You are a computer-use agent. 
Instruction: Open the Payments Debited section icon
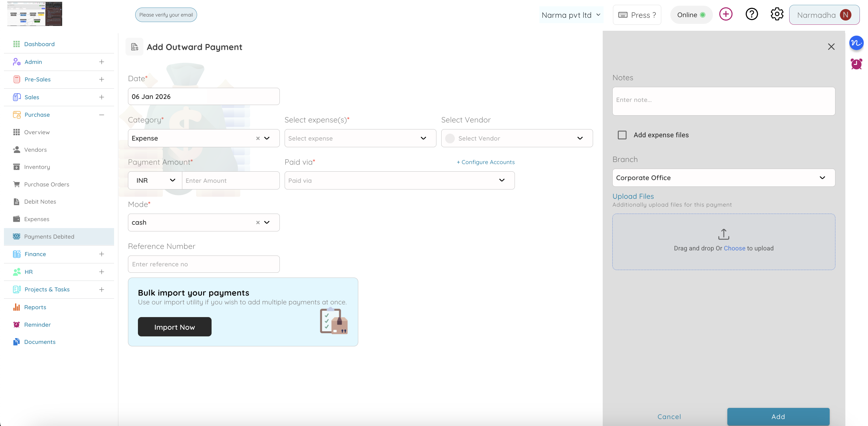[x=17, y=237]
